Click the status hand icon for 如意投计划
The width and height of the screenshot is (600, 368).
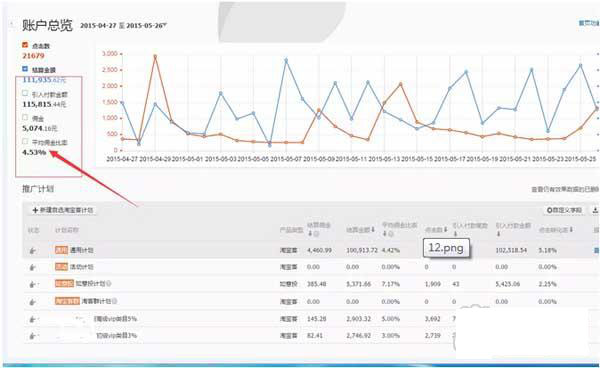point(33,284)
